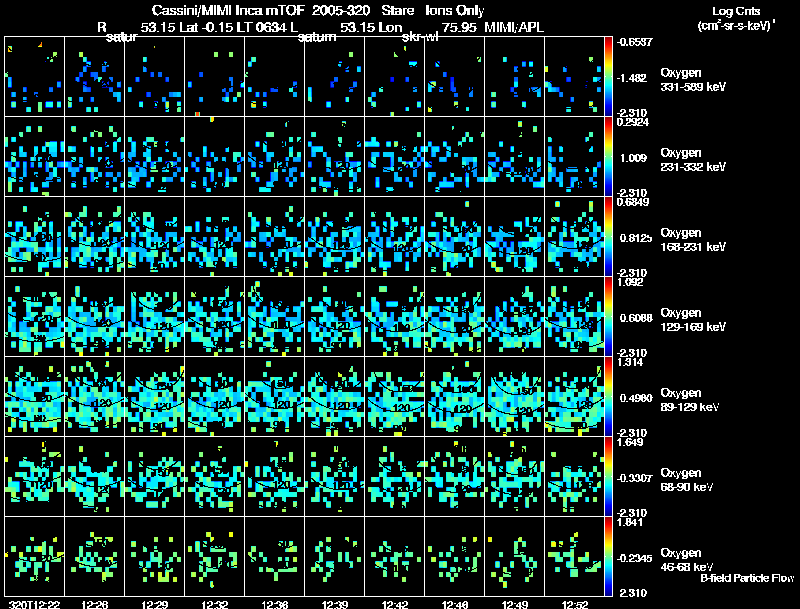Select the Oxygen 46-68 keV label
The width and height of the screenshot is (800, 609).
pos(687,560)
